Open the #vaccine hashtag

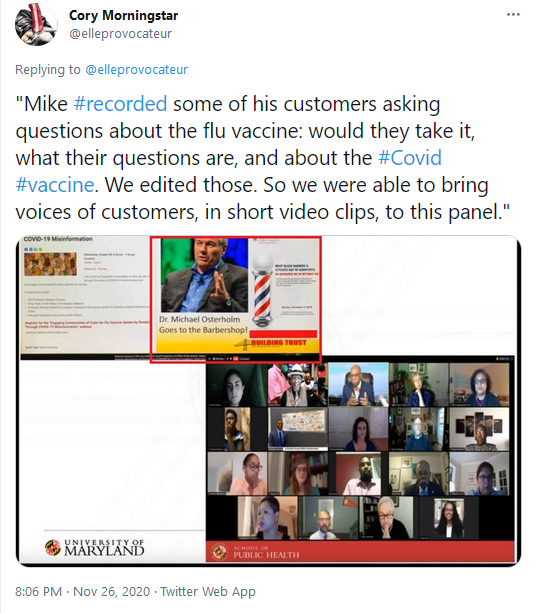click(55, 185)
